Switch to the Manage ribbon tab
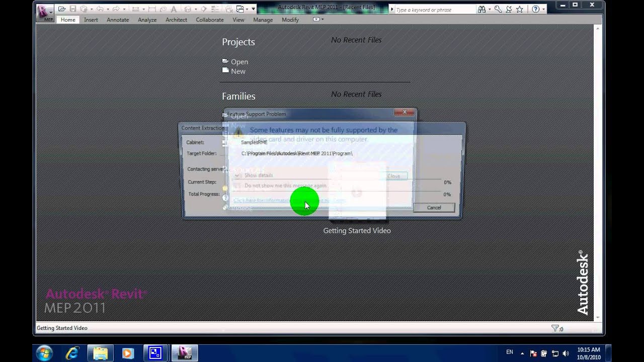Viewport: 644px width, 362px height. (263, 20)
